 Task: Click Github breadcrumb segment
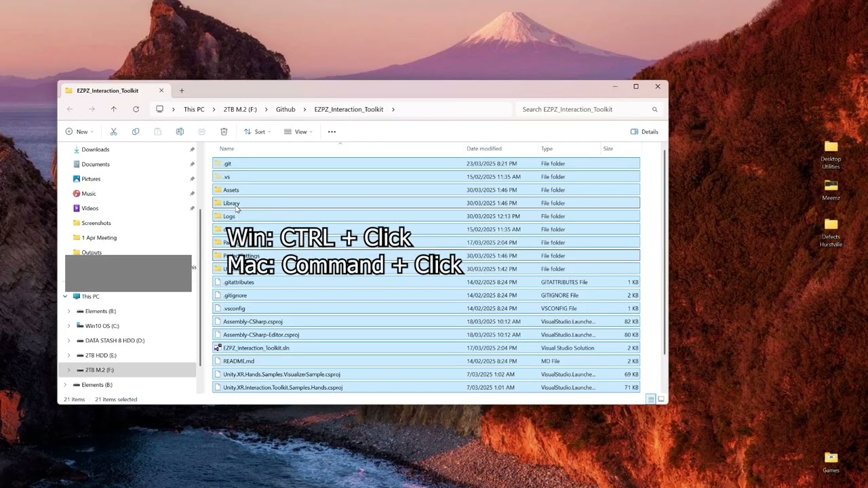click(x=285, y=109)
